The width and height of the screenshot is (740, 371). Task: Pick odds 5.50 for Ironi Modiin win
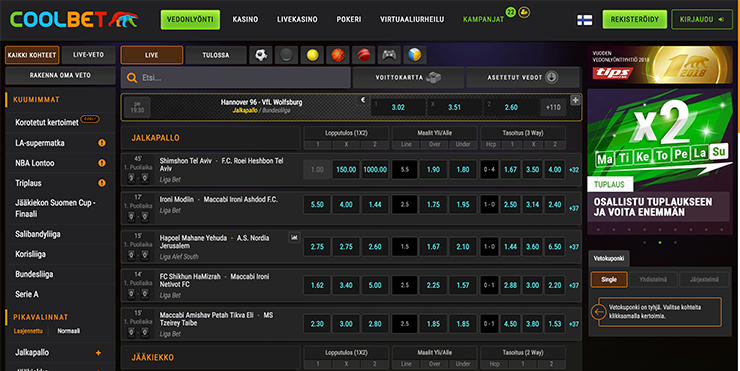tap(317, 204)
